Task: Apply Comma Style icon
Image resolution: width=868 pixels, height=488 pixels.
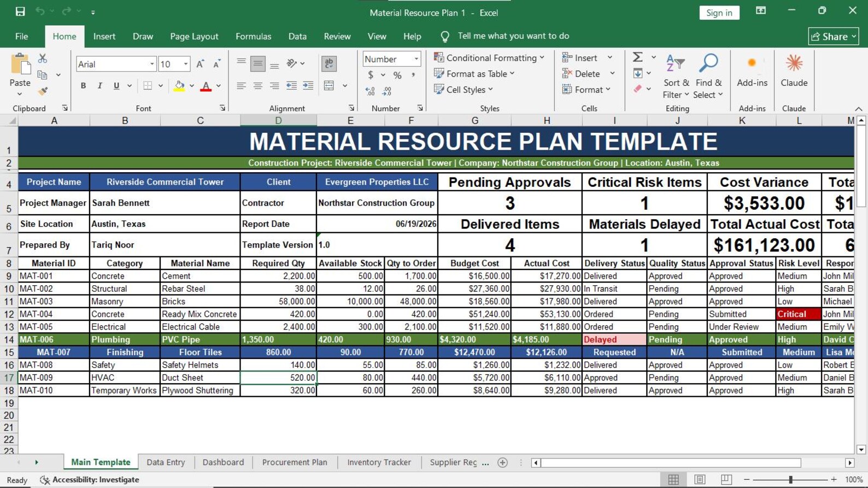Action: pos(413,75)
